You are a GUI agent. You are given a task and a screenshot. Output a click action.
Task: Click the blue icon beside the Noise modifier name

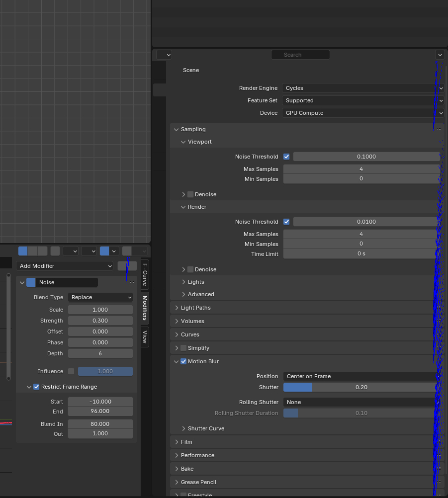[x=31, y=282]
